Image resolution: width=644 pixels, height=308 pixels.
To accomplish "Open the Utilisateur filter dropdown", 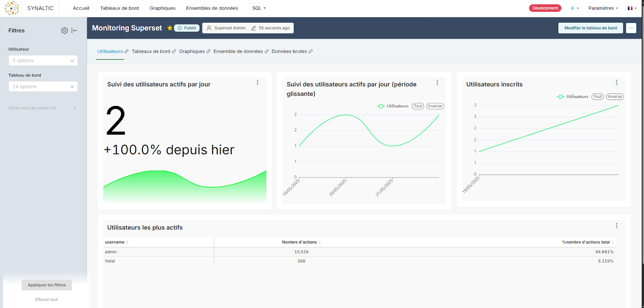I will click(43, 60).
